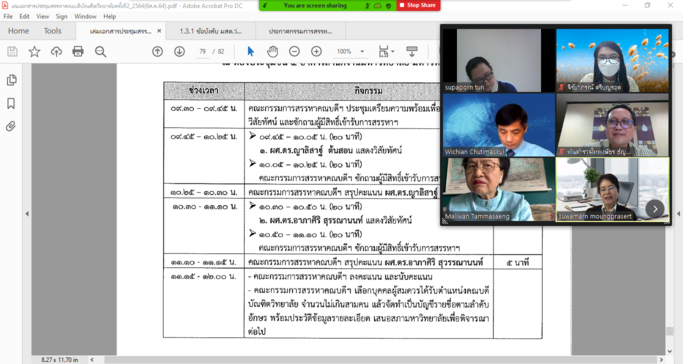Open the attachments paperclip panel

pyautogui.click(x=11, y=126)
